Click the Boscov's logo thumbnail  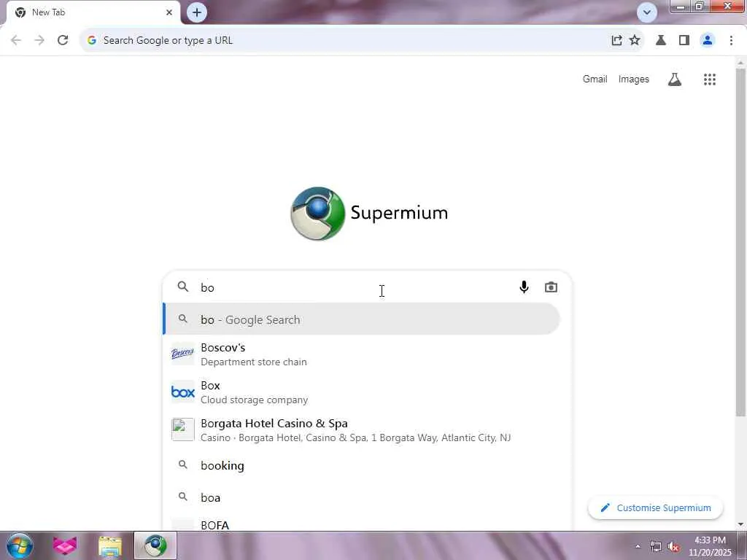click(183, 354)
